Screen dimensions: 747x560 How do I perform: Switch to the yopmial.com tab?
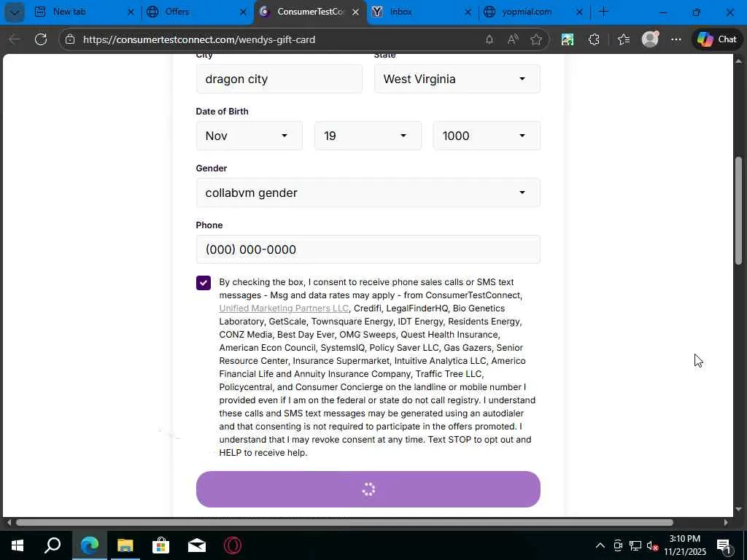pyautogui.click(x=527, y=12)
